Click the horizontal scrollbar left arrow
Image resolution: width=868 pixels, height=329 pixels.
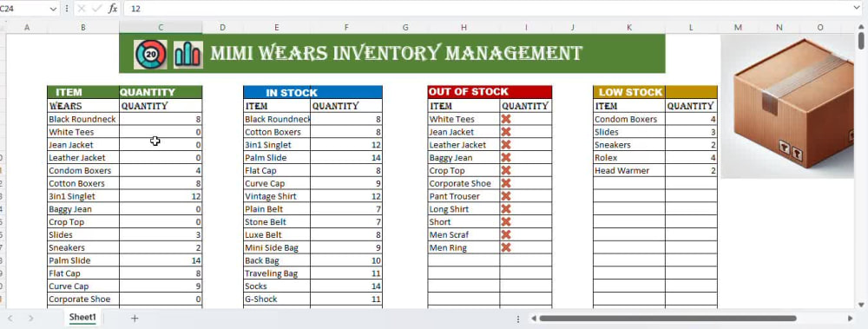(x=534, y=319)
